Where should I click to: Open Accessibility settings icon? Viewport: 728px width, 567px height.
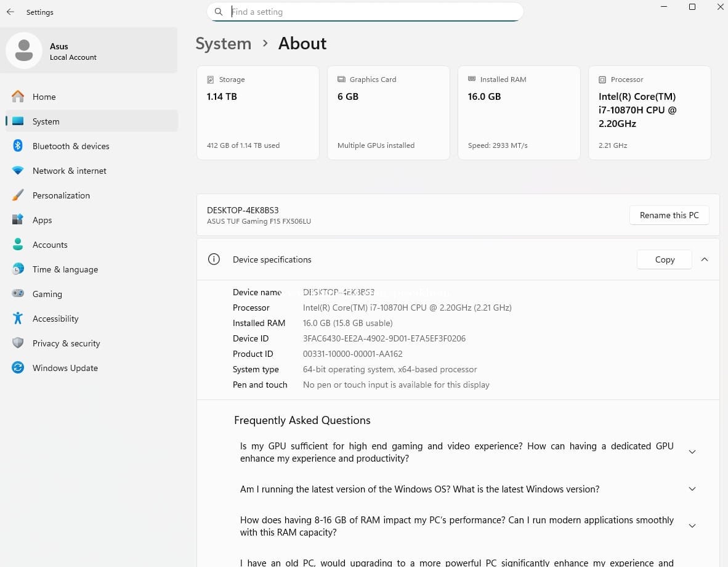pos(18,319)
